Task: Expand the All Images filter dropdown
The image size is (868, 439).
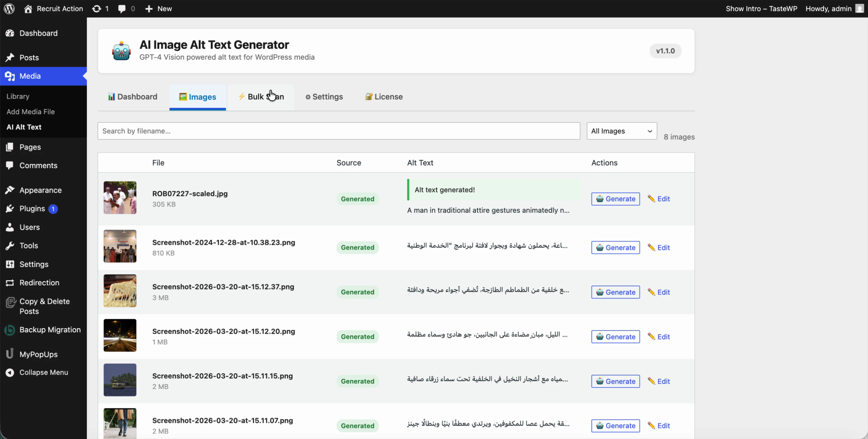Action: [x=621, y=131]
